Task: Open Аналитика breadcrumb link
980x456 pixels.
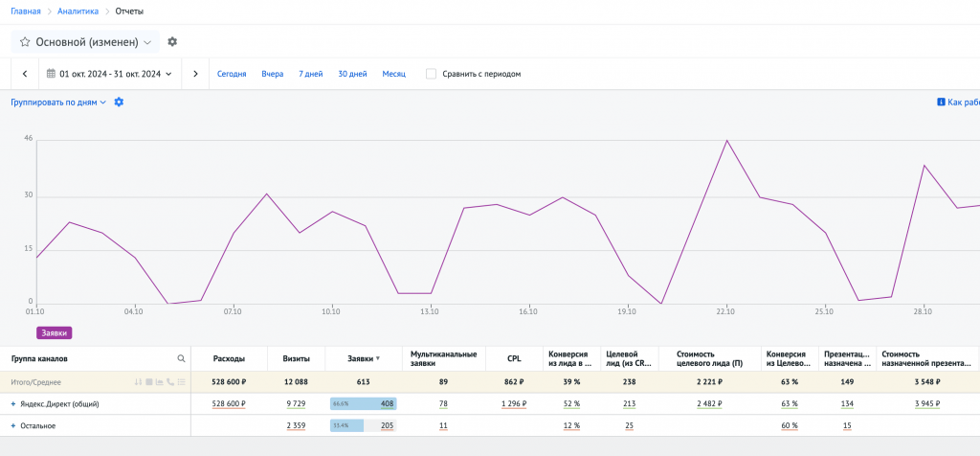Action: click(x=78, y=11)
